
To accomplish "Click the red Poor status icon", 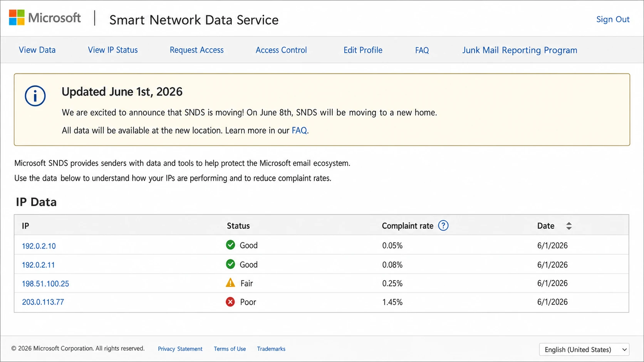I will (230, 302).
